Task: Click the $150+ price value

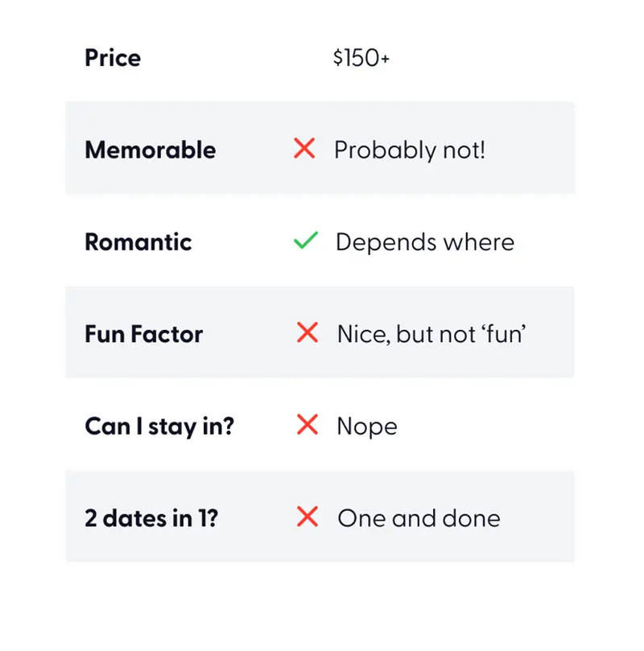Action: pyautogui.click(x=361, y=58)
